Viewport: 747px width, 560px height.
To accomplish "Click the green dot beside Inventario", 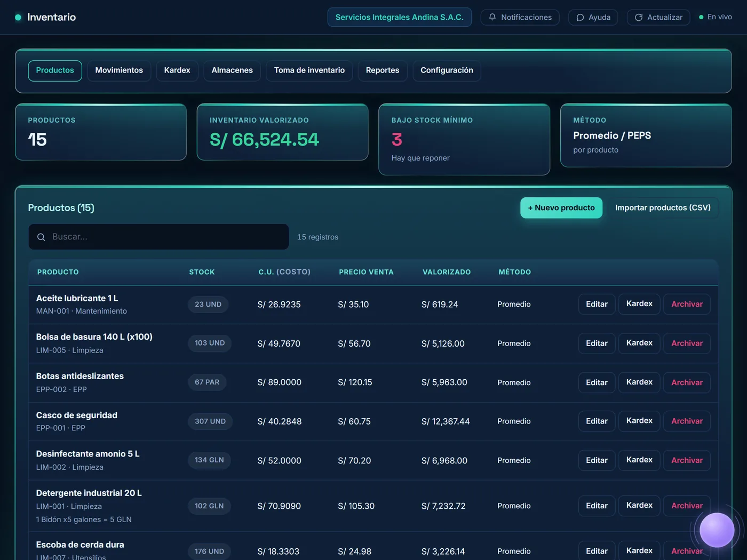I will pos(18,17).
